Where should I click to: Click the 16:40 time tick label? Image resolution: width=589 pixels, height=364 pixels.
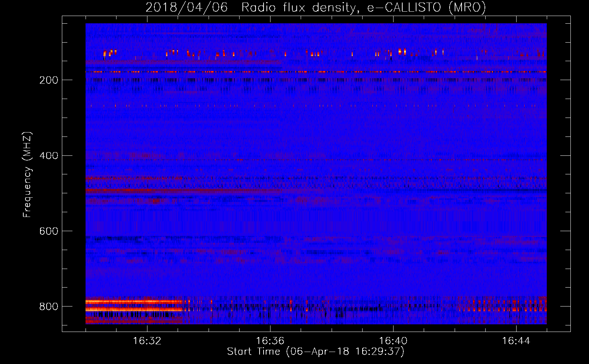click(x=393, y=341)
